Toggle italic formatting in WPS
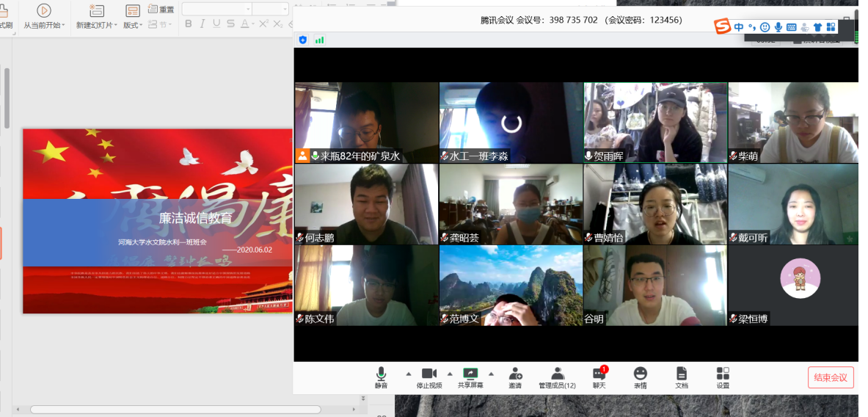This screenshot has height=417, width=868. coord(203,23)
